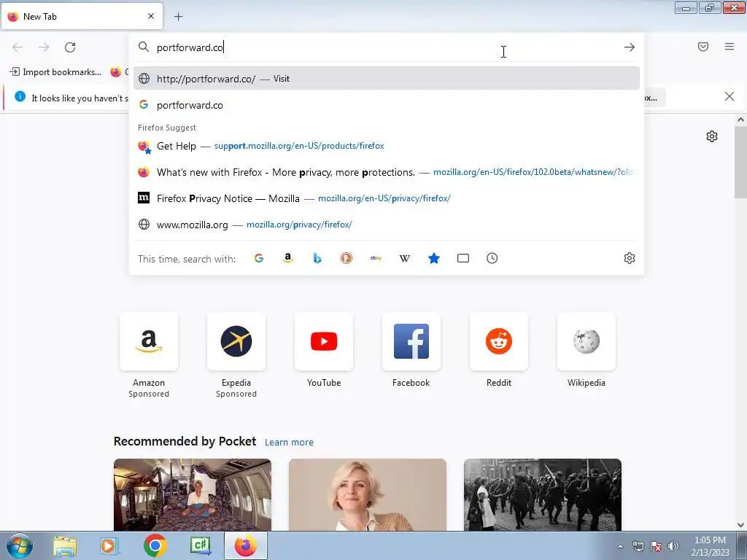747x560 pixels.
Task: Open Chrome from the taskbar
Action: coord(155,545)
